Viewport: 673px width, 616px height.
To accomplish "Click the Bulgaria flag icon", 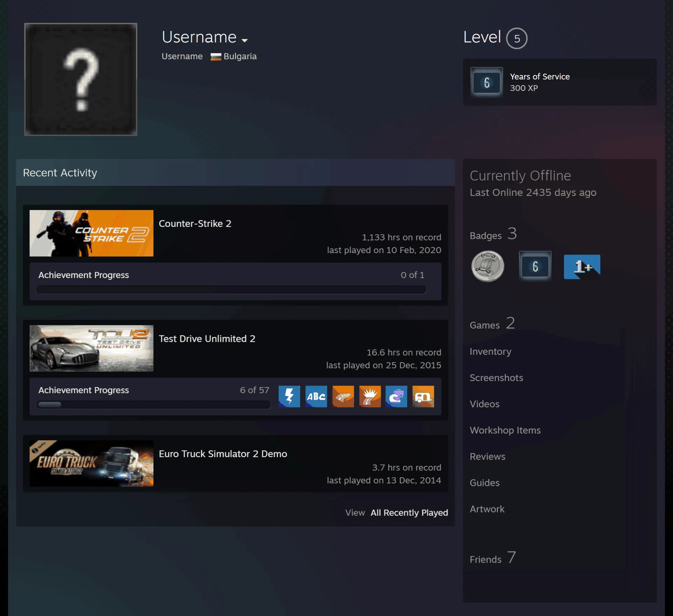I will coord(216,57).
